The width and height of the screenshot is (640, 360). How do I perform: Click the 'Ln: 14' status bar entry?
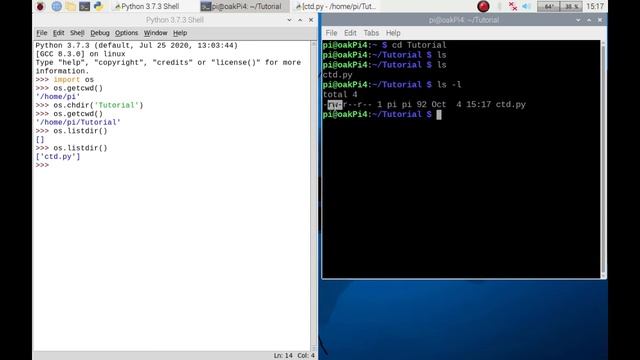[283, 356]
